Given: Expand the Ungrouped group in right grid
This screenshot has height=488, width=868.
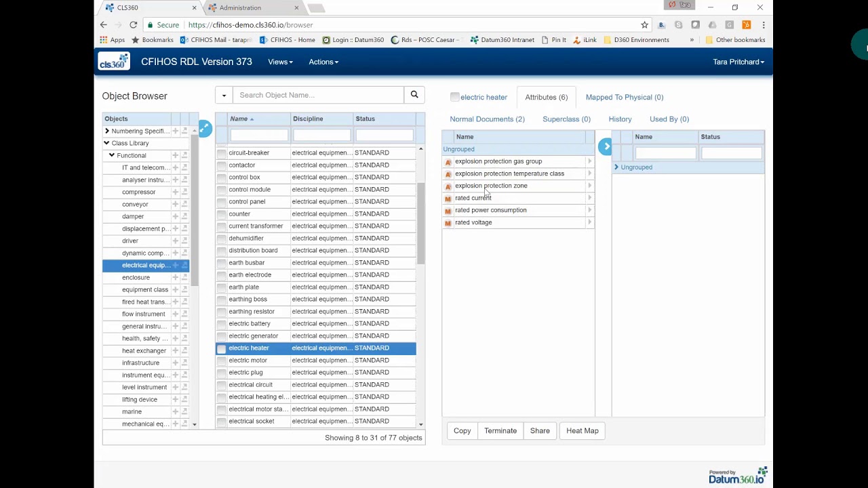Looking at the screenshot, I should [616, 167].
